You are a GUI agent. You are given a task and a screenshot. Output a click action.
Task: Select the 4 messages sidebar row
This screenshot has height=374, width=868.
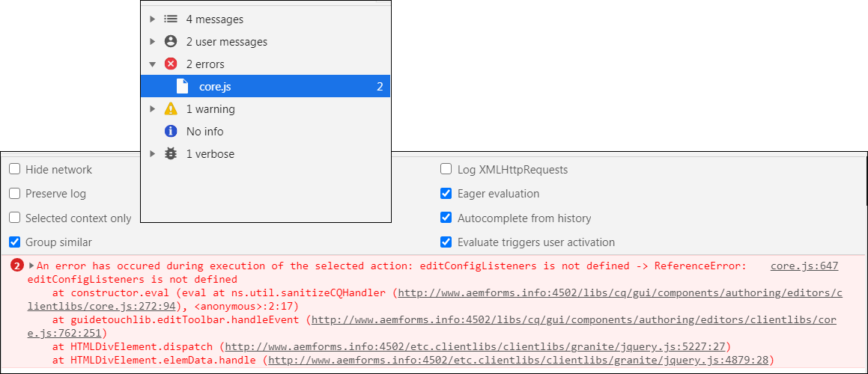click(266, 19)
